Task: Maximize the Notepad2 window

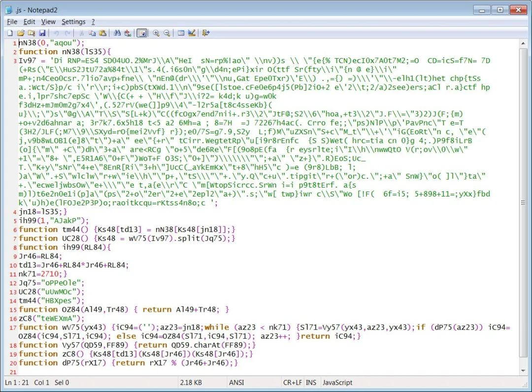Action: coord(500,10)
